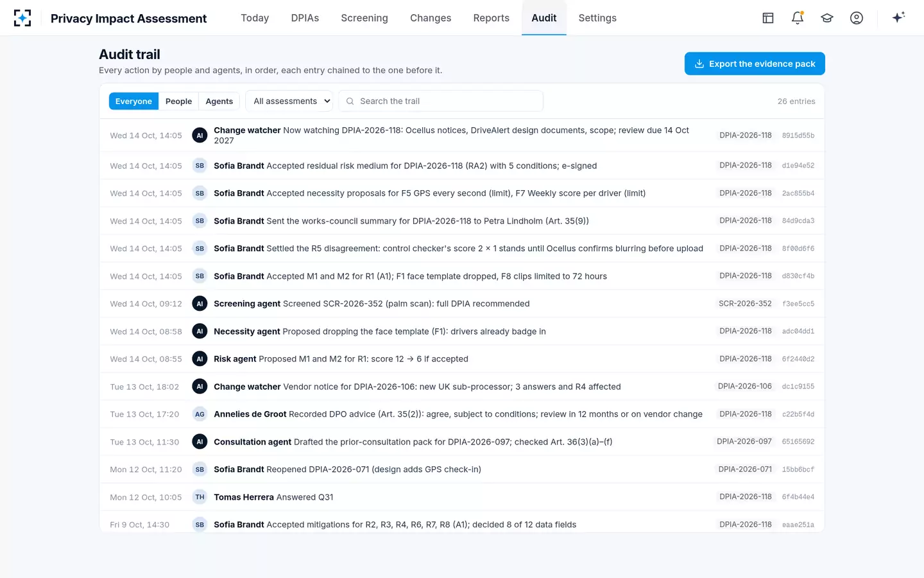The width and height of the screenshot is (924, 578).
Task: Click the AI avatar on the Vendor notice row
Action: 200,387
